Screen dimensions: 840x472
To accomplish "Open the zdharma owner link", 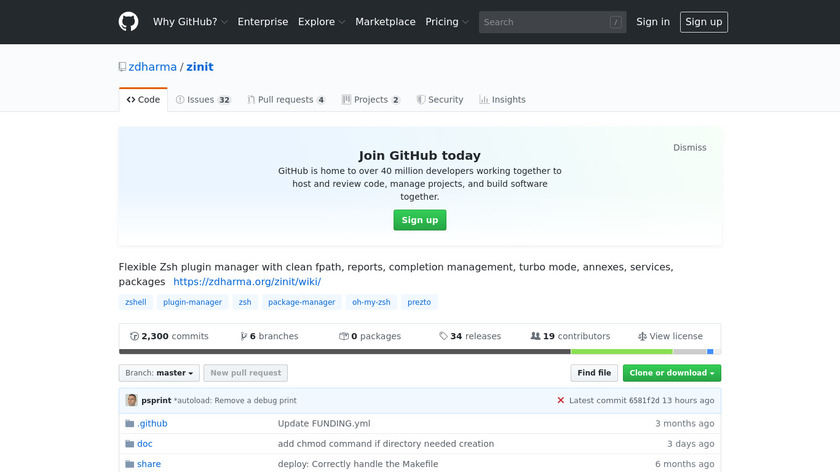I will click(152, 67).
